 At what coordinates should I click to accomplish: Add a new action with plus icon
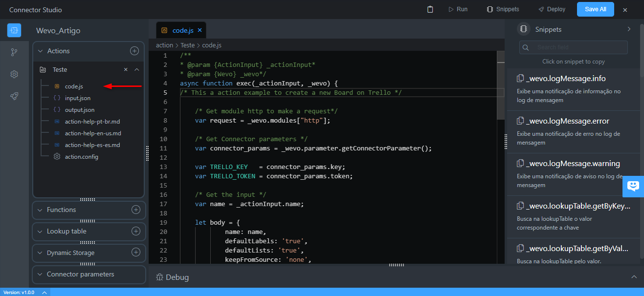pyautogui.click(x=134, y=51)
